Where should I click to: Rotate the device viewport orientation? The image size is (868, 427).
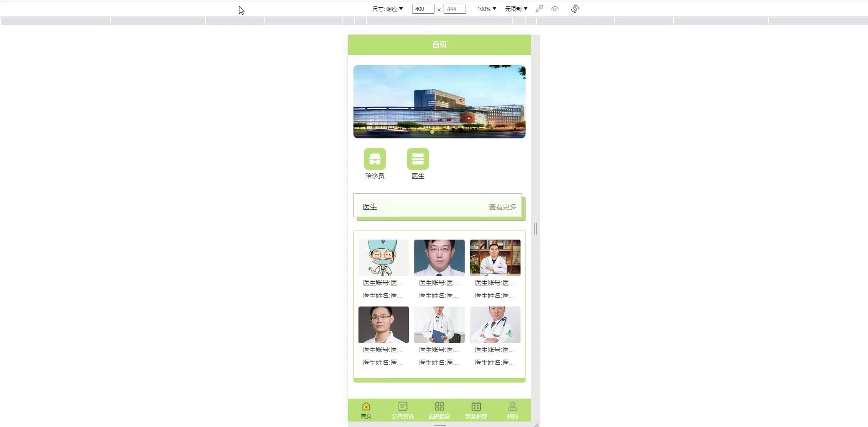coord(575,9)
